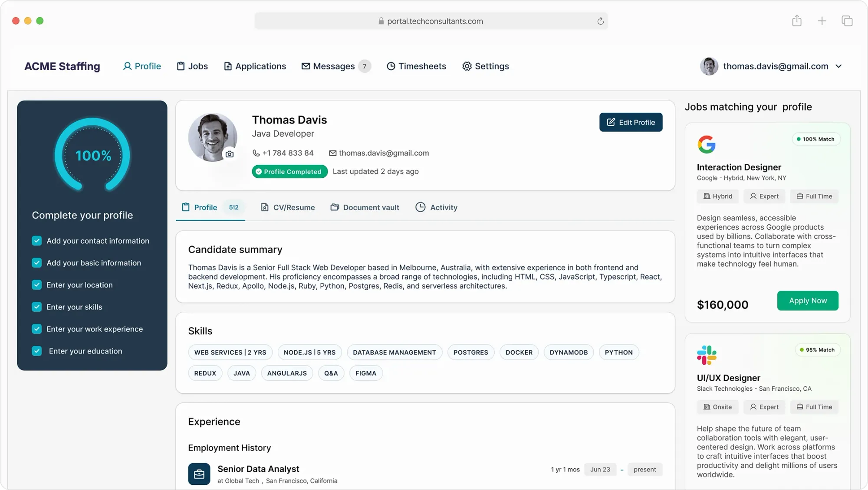Image resolution: width=868 pixels, height=490 pixels.
Task: Toggle the Add your contact information checkmark
Action: pyautogui.click(x=36, y=241)
